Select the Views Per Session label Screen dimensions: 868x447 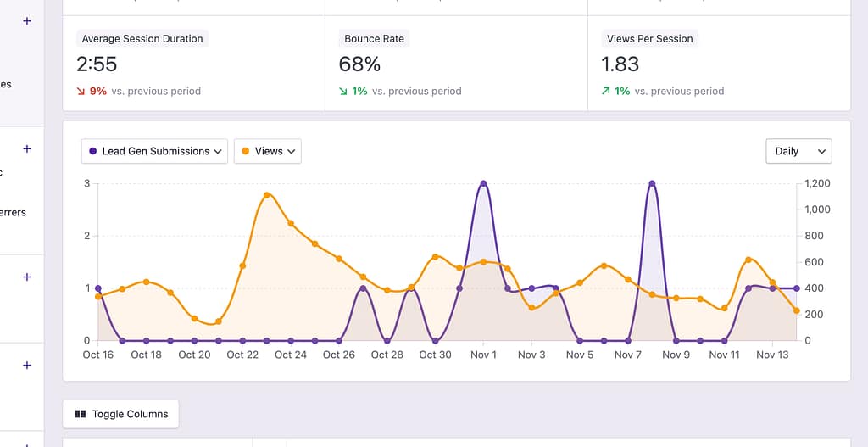pyautogui.click(x=649, y=39)
